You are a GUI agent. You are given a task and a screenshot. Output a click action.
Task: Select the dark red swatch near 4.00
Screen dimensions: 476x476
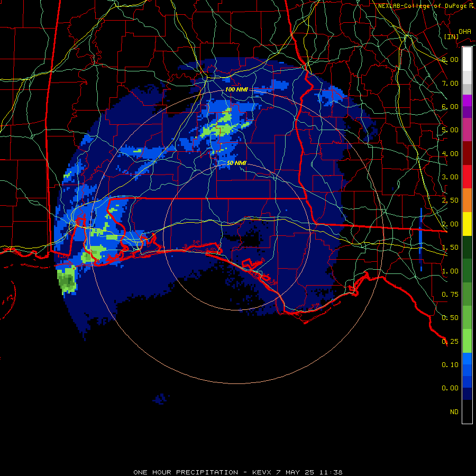click(467, 153)
